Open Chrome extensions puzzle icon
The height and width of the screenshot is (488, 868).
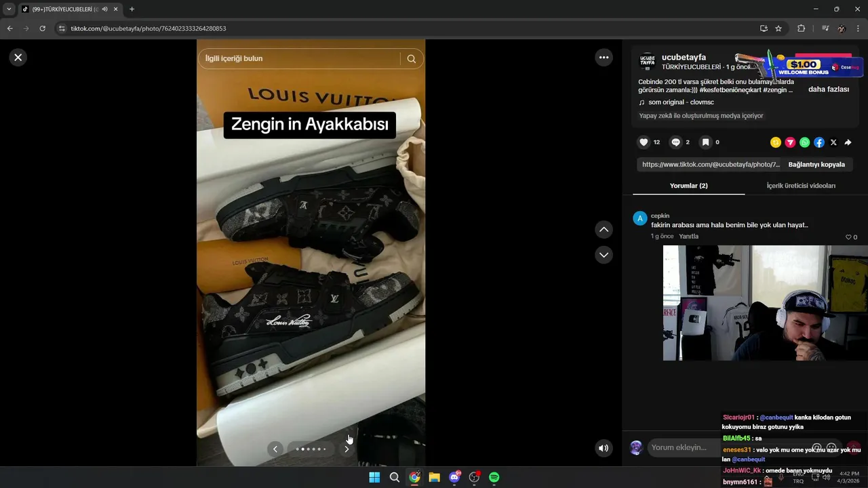point(801,28)
